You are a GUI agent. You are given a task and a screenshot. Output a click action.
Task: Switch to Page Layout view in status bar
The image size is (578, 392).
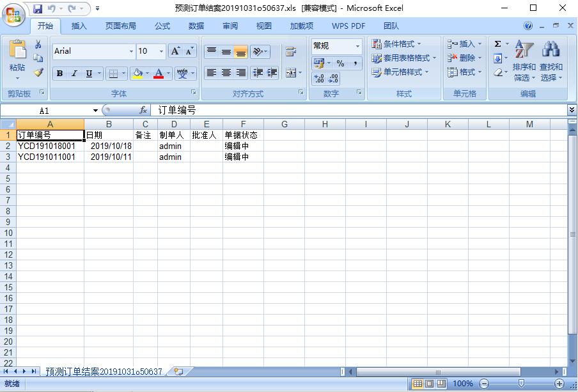pos(429,384)
